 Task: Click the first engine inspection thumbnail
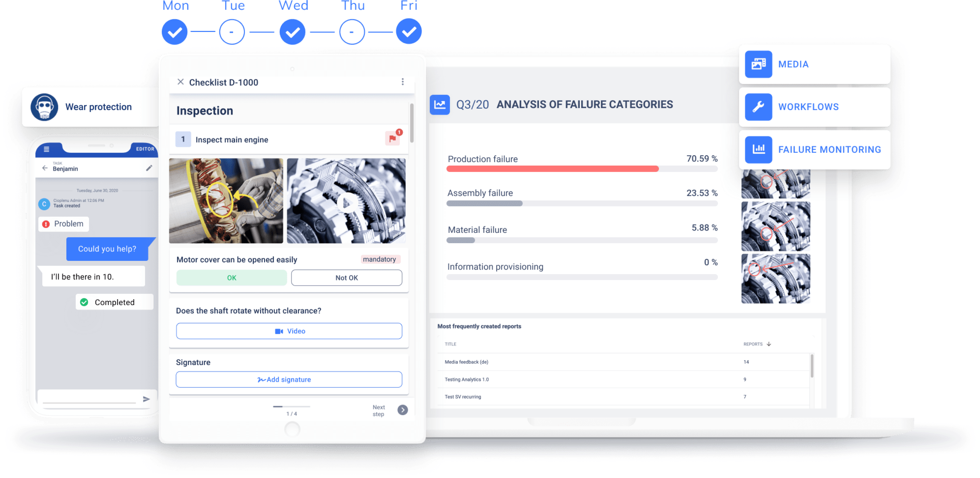(x=228, y=200)
